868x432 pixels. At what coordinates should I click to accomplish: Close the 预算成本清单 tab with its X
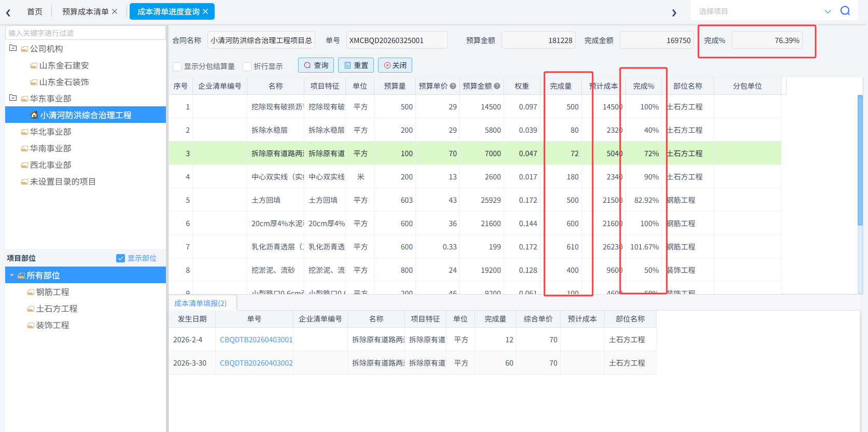pos(115,11)
